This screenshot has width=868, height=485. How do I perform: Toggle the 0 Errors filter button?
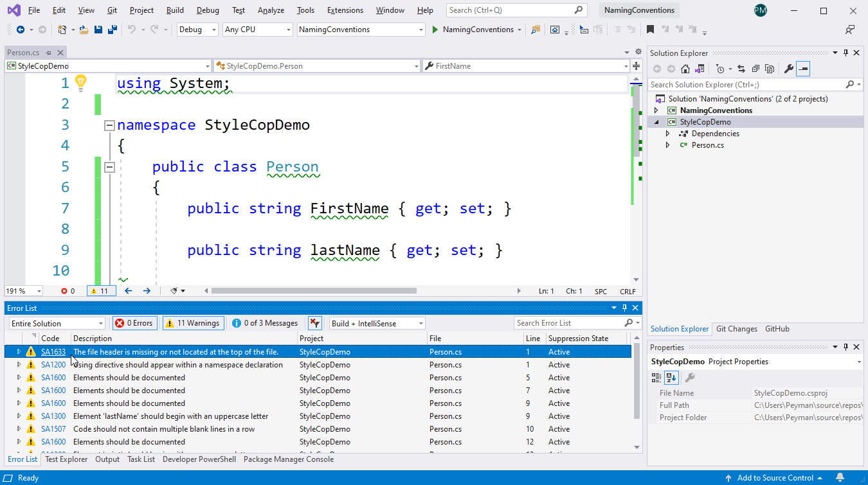tap(134, 323)
